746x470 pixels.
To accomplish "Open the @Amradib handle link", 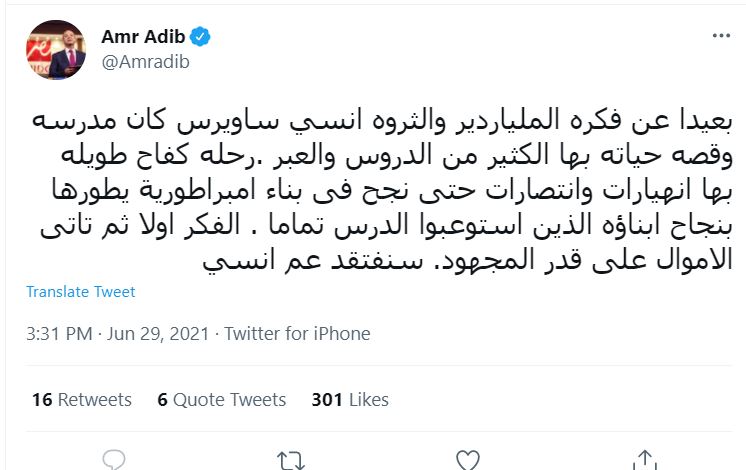I will (145, 61).
